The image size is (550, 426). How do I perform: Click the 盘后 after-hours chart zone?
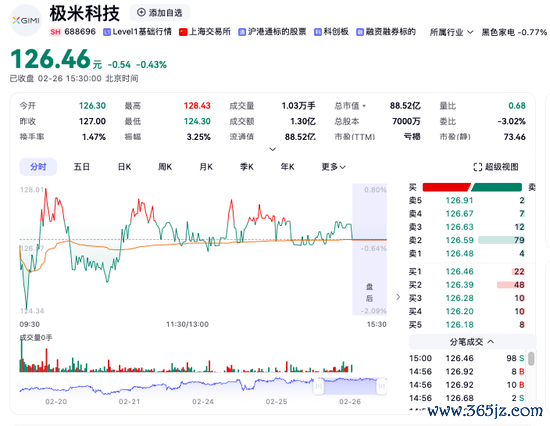pyautogui.click(x=369, y=249)
